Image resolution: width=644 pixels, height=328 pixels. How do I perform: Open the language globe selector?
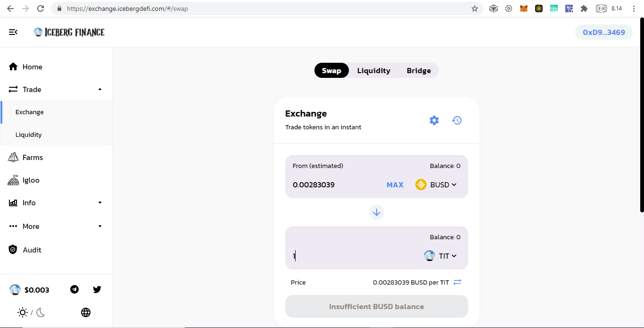pos(86,312)
